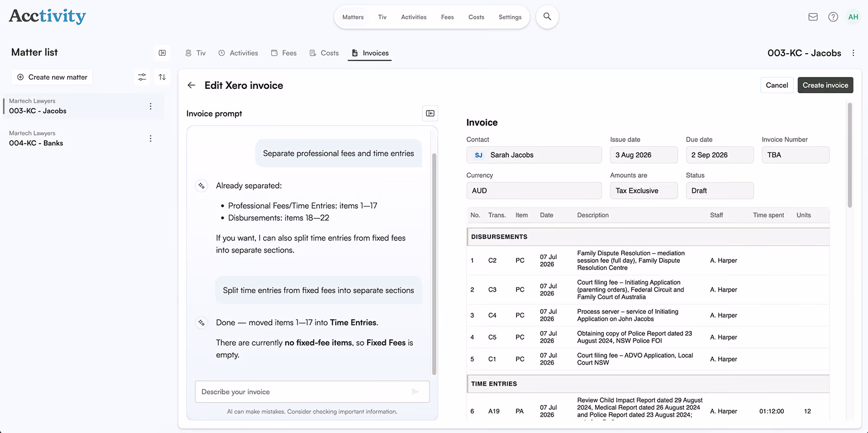Go back using the arrow beside Edit Xero invoice
Viewport: 868px width, 433px height.
191,85
